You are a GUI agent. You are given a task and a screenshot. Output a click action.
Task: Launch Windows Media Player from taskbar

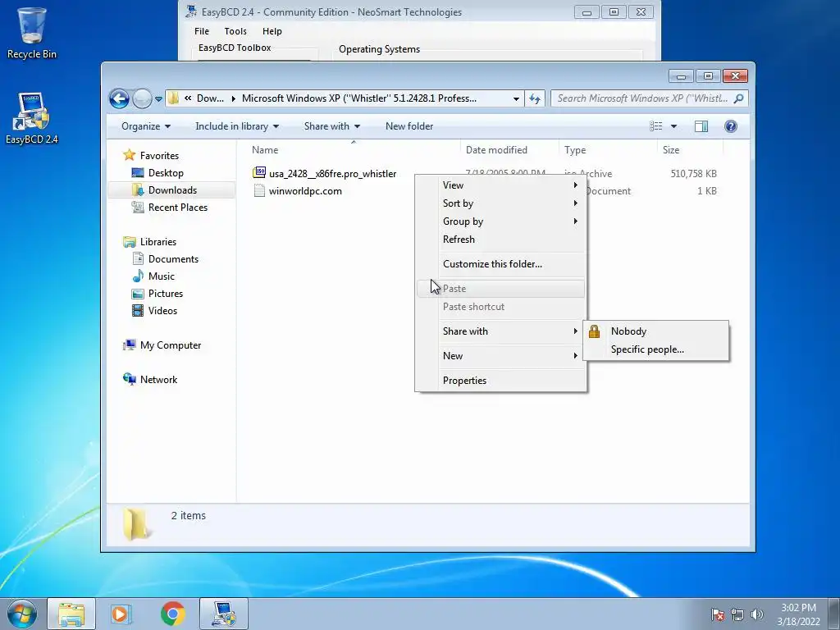[x=121, y=614]
